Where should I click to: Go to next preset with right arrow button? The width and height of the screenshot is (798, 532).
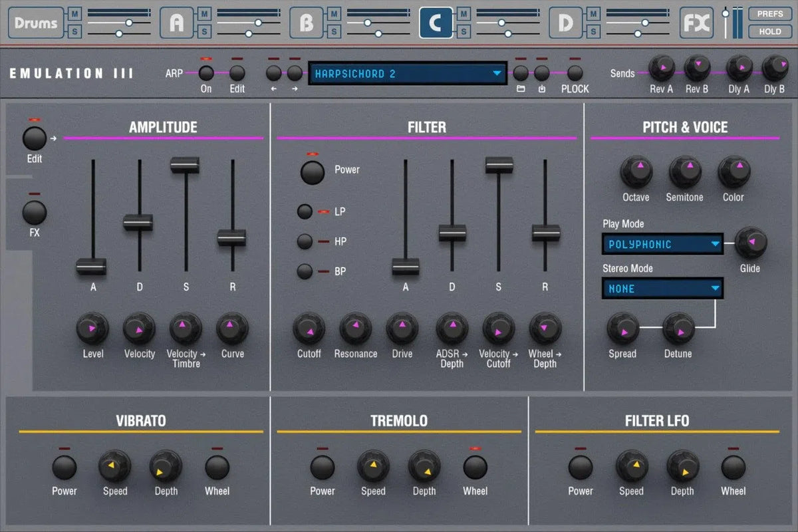[x=295, y=73]
